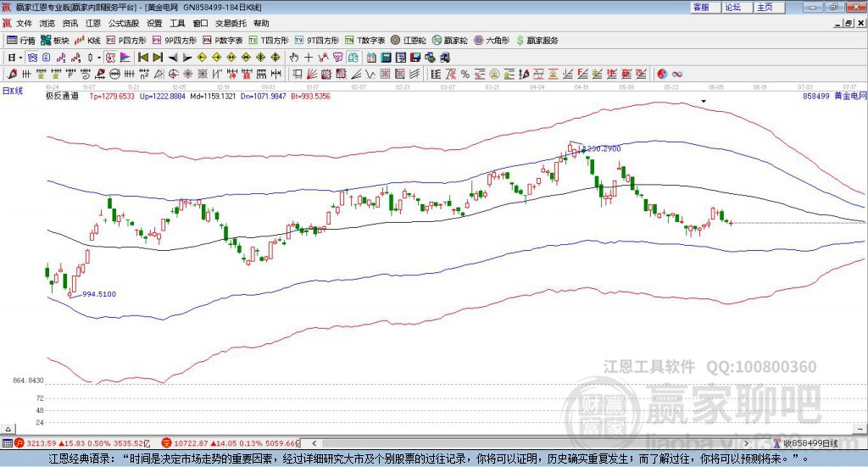
Task: Open the 9P四方形 tool
Action: point(175,41)
